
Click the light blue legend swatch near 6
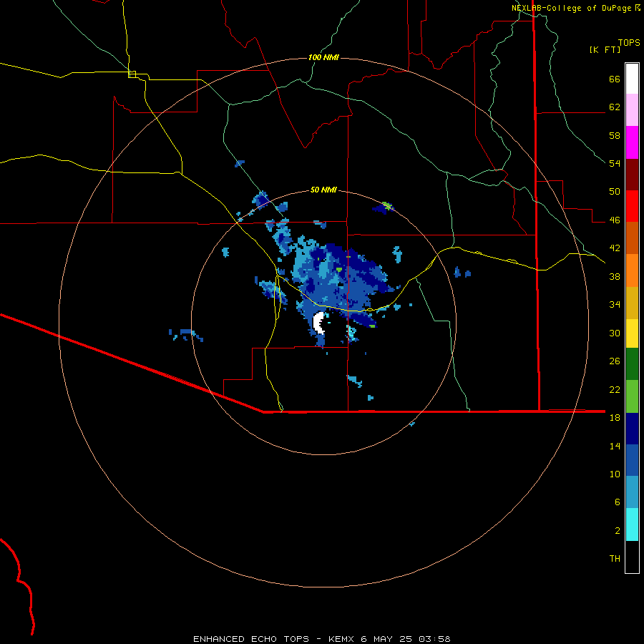click(632, 492)
